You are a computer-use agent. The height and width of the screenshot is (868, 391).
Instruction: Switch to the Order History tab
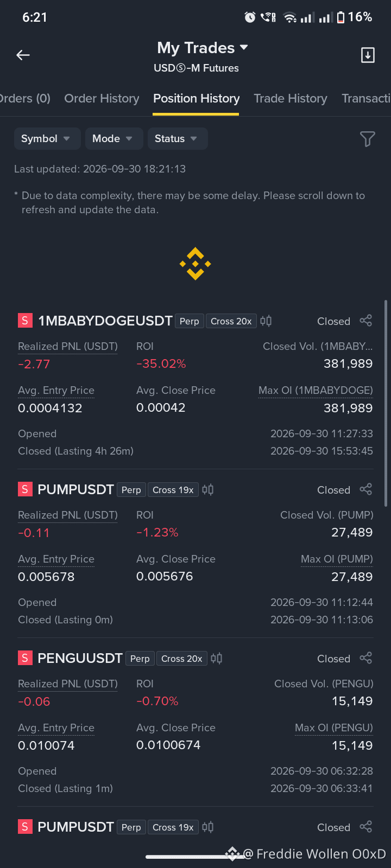102,98
